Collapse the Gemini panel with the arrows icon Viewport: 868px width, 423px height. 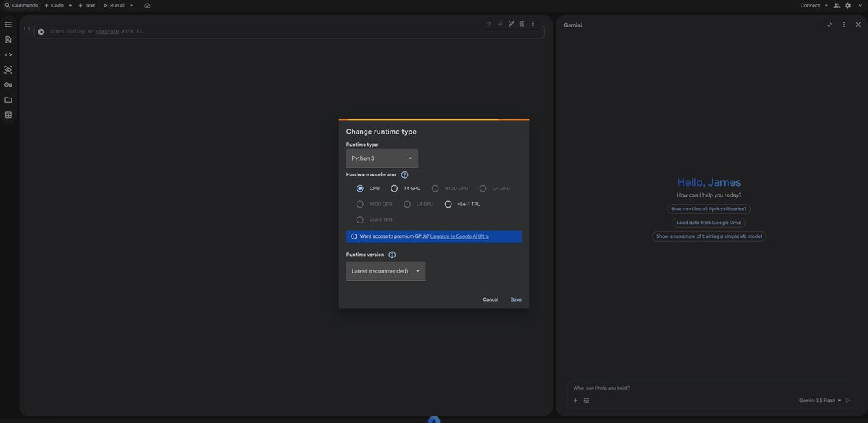(830, 25)
